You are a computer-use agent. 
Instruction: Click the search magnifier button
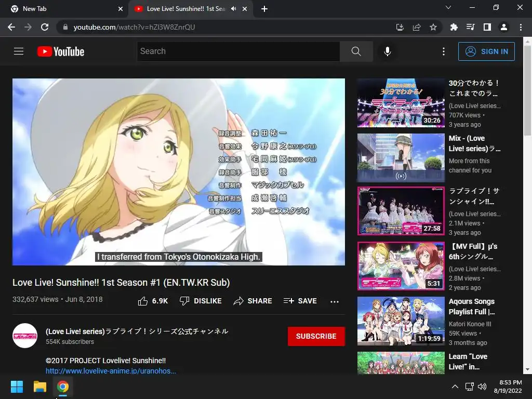point(356,51)
